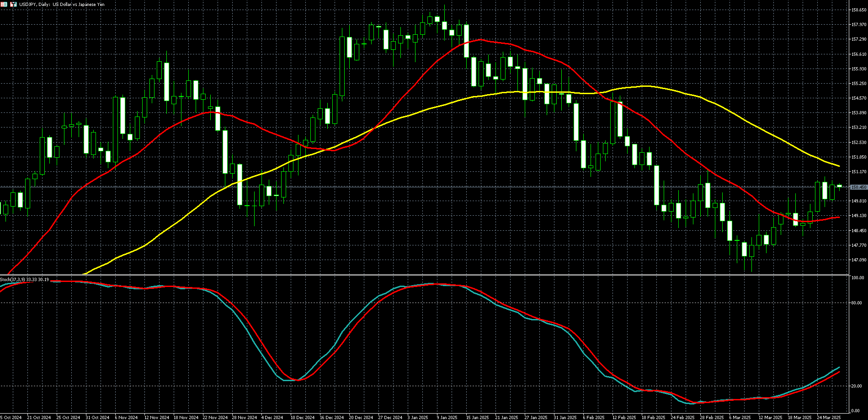Click the 9 Jan 2025 date label
Image resolution: width=868 pixels, height=420 pixels.
447,417
